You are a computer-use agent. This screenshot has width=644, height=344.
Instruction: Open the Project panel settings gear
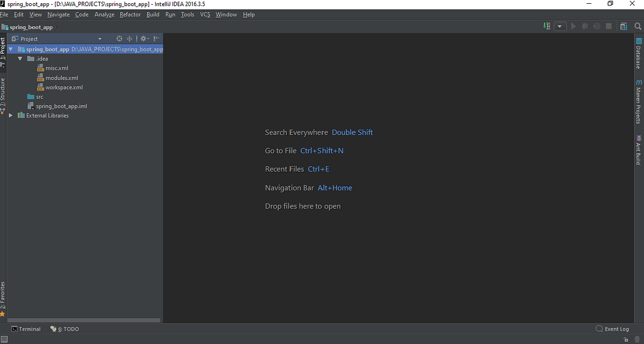click(x=144, y=38)
